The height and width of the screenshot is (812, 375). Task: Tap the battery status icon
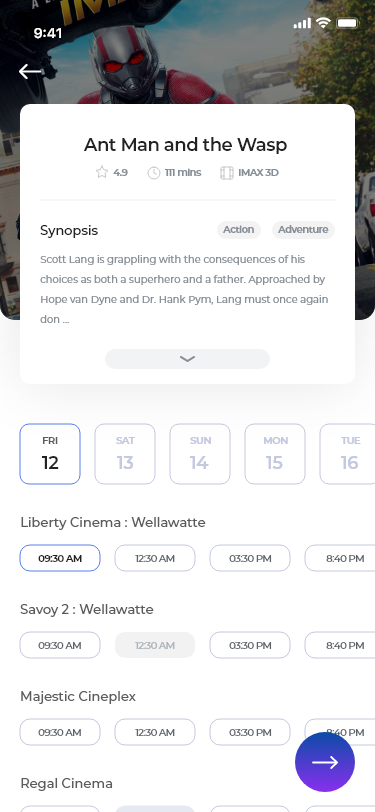[x=348, y=23]
